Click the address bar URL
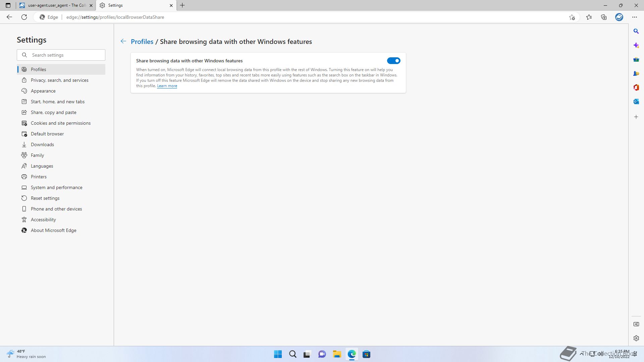 (x=115, y=17)
